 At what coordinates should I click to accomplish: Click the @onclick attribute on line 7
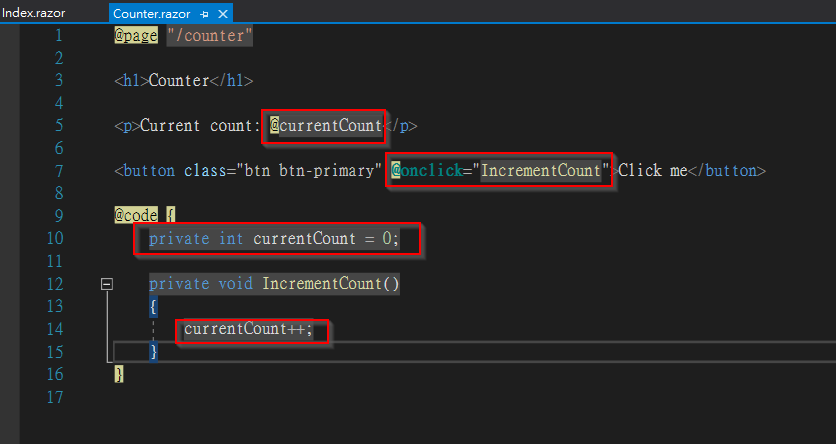[x=427, y=171]
